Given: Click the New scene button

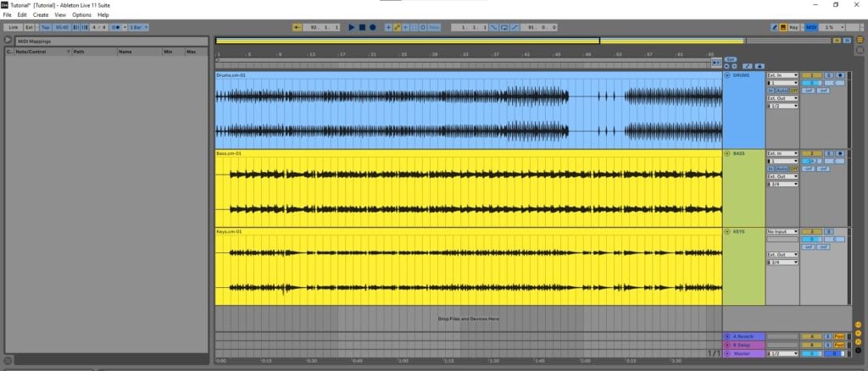Looking at the screenshot, I should point(435,27).
